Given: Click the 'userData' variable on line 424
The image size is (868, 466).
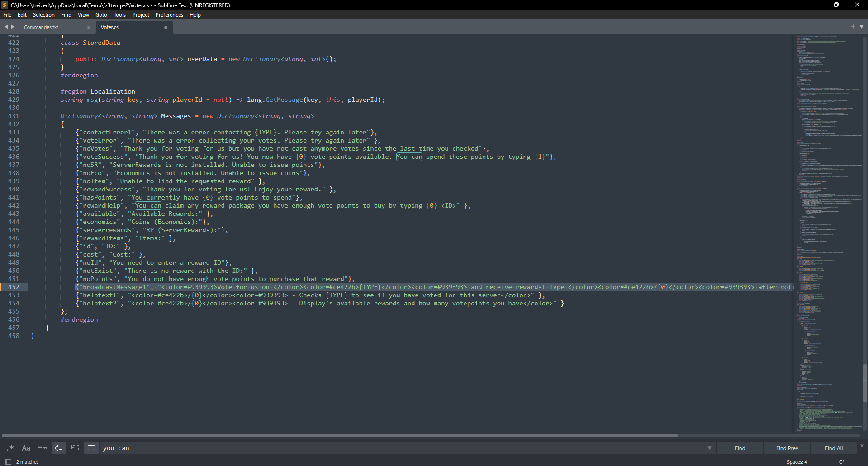Looking at the screenshot, I should click(x=202, y=59).
